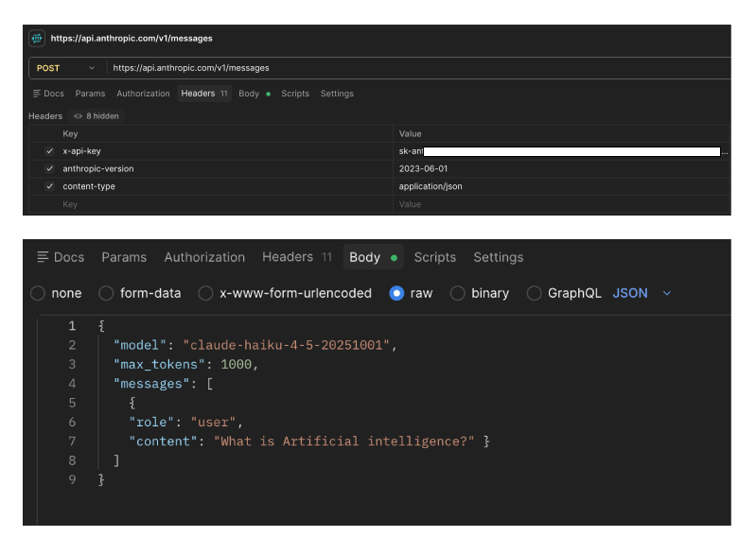
Task: Open the JSON format dropdown
Action: coord(642,293)
